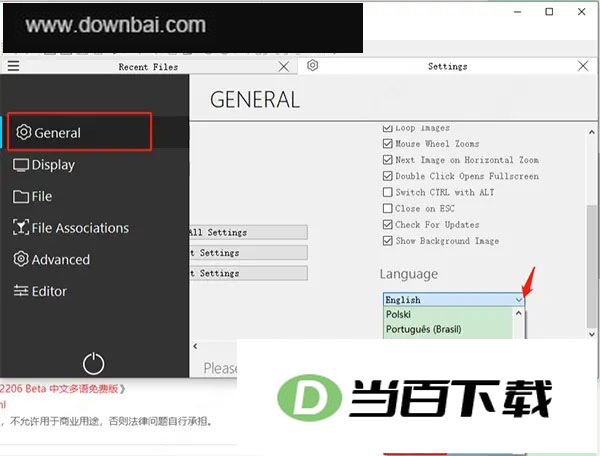Image resolution: width=600 pixels, height=456 pixels.
Task: Toggle Double Click Opens Fullscreen
Action: click(x=388, y=176)
